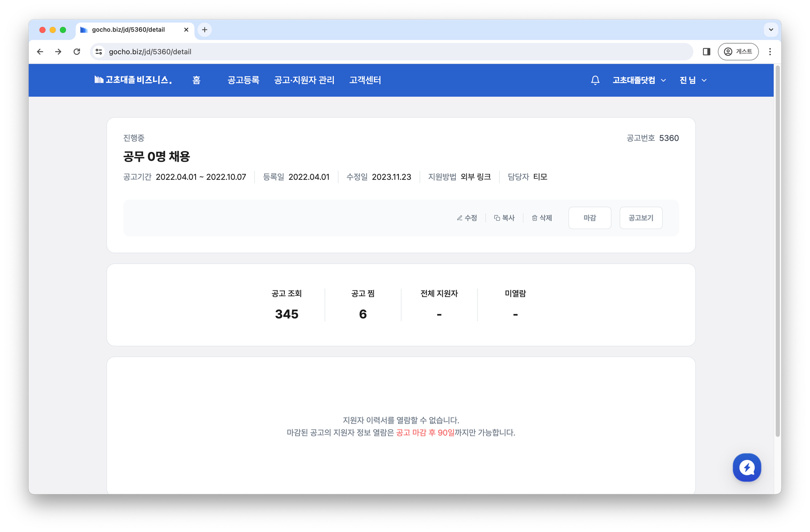
Task: Click the pencil edit (수정) icon
Action: coord(460,218)
